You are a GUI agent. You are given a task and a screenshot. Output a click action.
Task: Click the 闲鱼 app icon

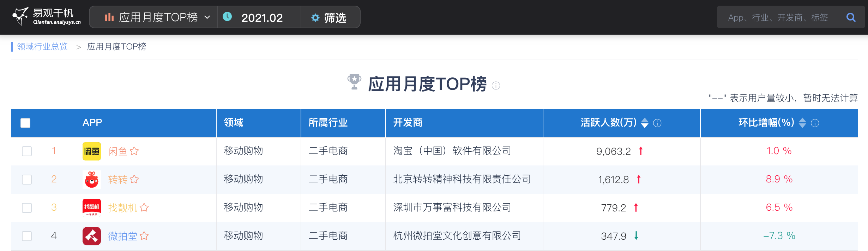point(92,151)
